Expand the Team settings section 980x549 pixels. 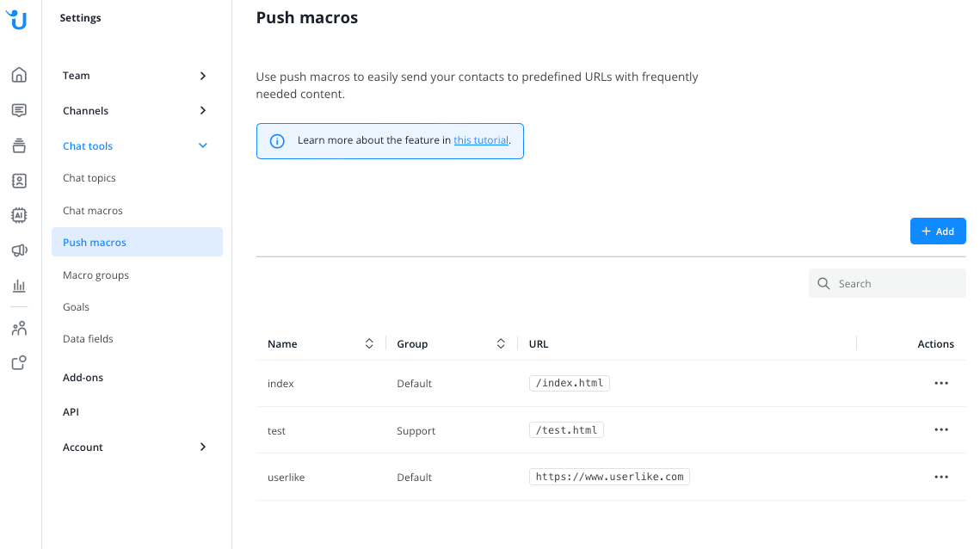point(135,76)
